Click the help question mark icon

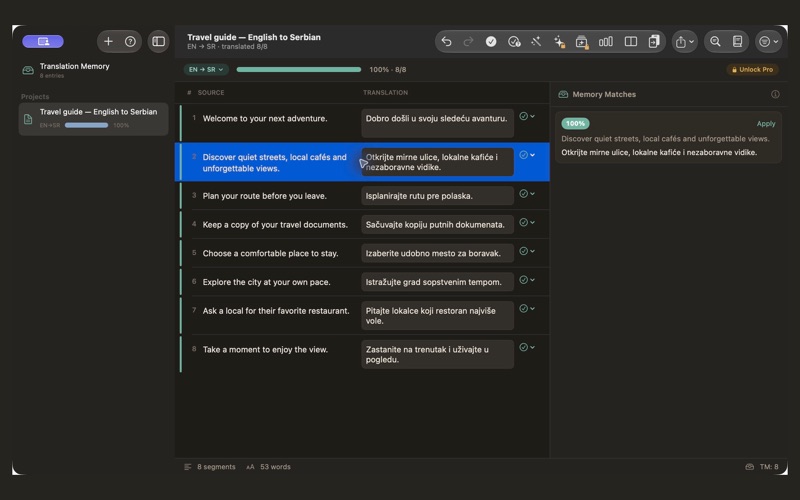coord(130,41)
